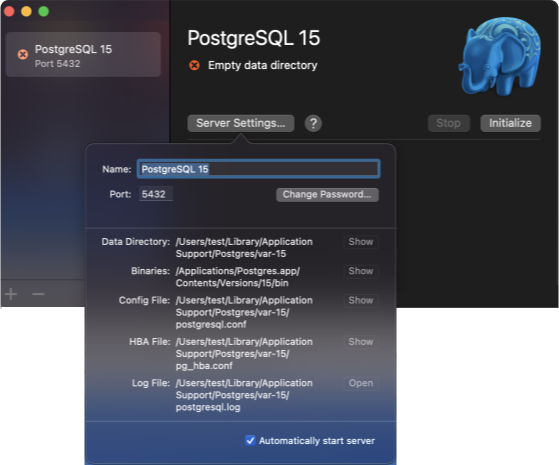
Task: Click the Name input field
Action: click(x=258, y=169)
